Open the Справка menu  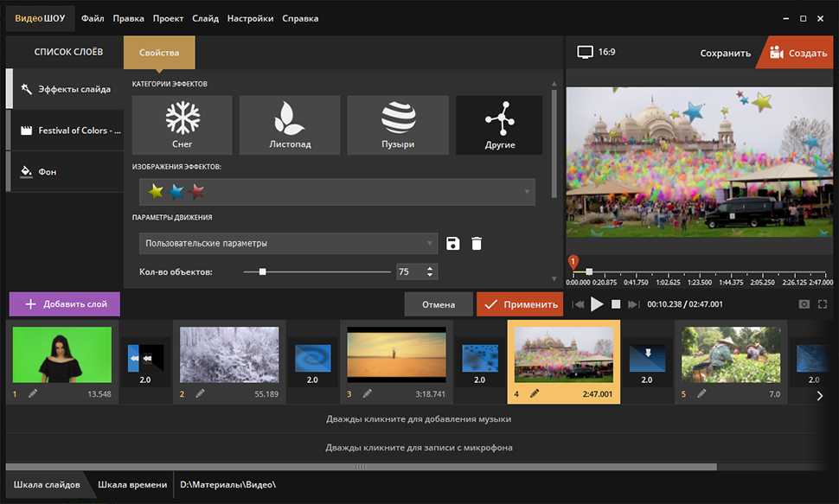click(300, 18)
